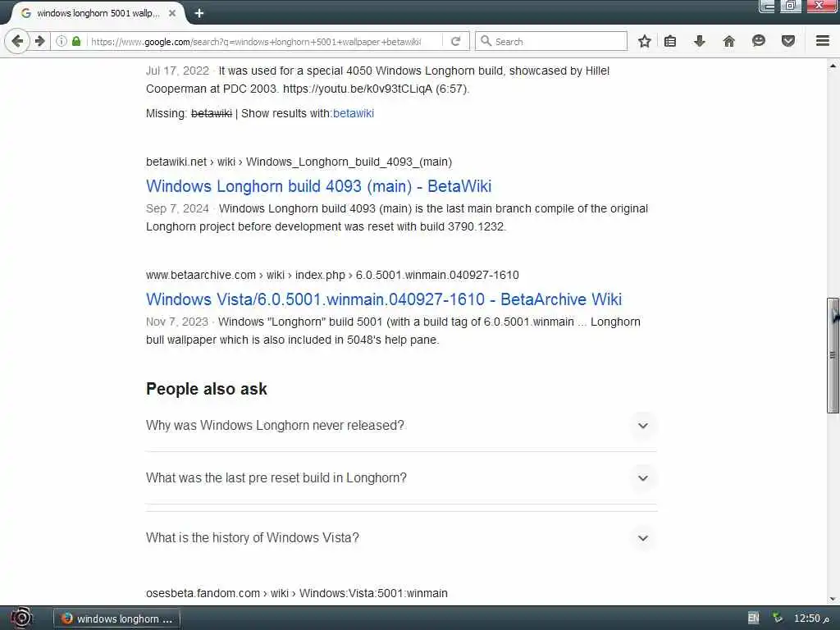Click the 'Sep 7, 2024' snippet date
This screenshot has height=630, width=840.
coord(177,208)
